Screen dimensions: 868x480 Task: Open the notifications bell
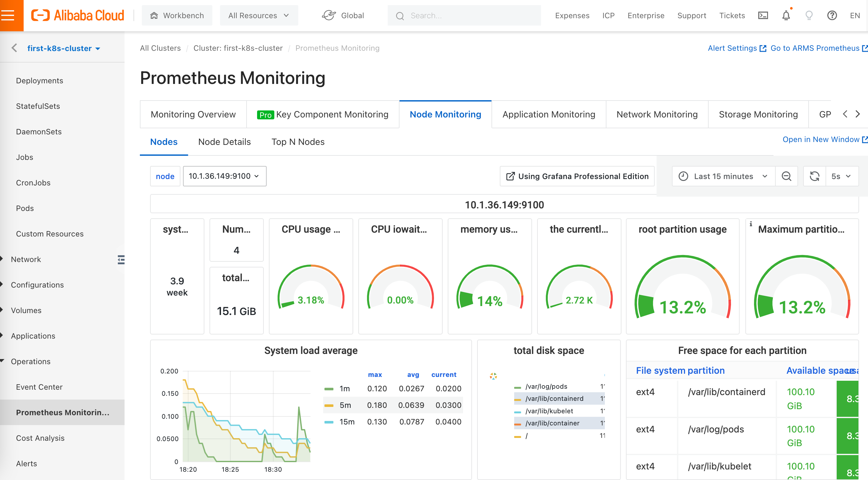[x=786, y=16]
